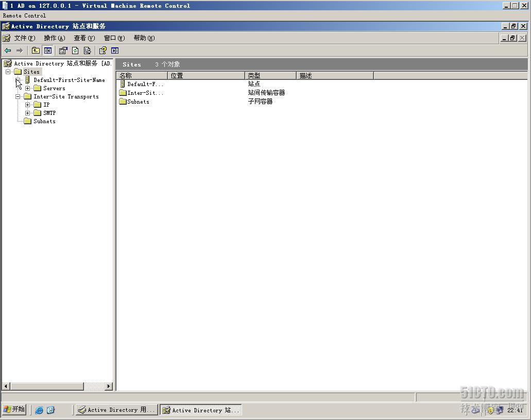This screenshot has height=420, width=531.
Task: Click the Subnets folder icon in the list
Action: coord(123,102)
